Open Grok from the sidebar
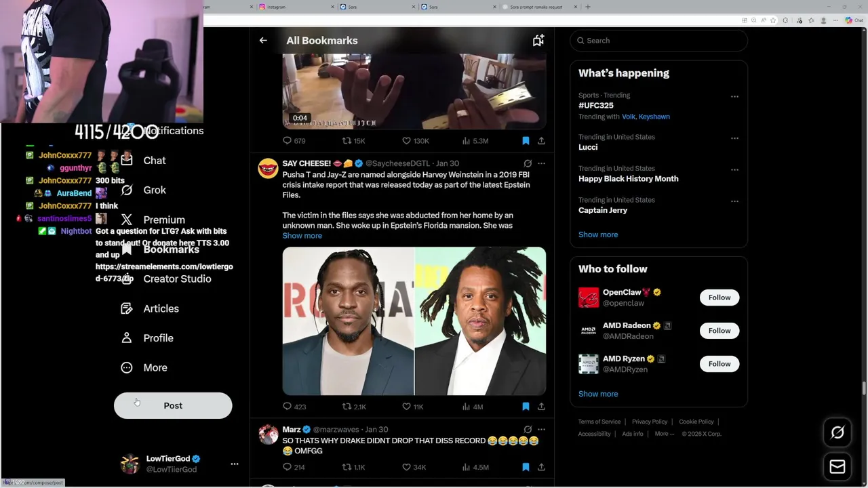This screenshot has height=488, width=868. (144, 190)
